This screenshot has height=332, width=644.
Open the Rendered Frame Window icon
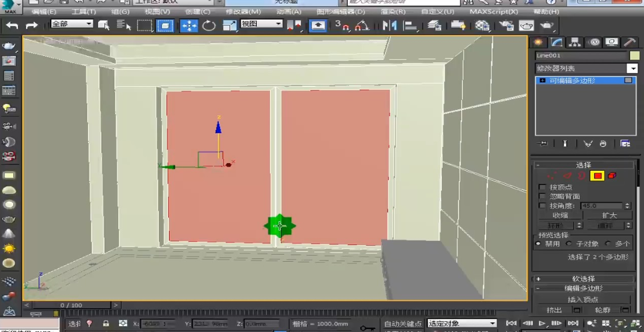[x=526, y=26]
